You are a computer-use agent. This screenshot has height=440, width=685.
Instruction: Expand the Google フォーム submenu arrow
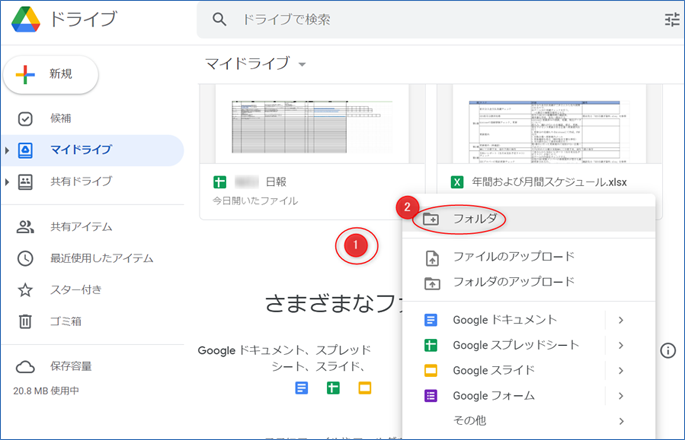click(621, 396)
